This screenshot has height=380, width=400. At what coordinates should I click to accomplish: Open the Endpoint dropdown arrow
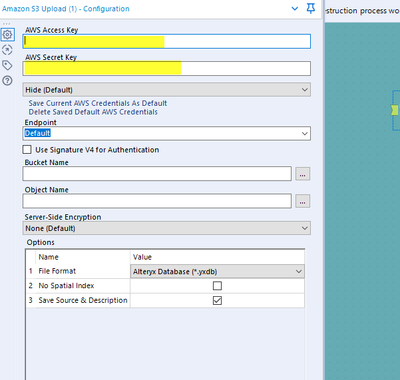(304, 133)
